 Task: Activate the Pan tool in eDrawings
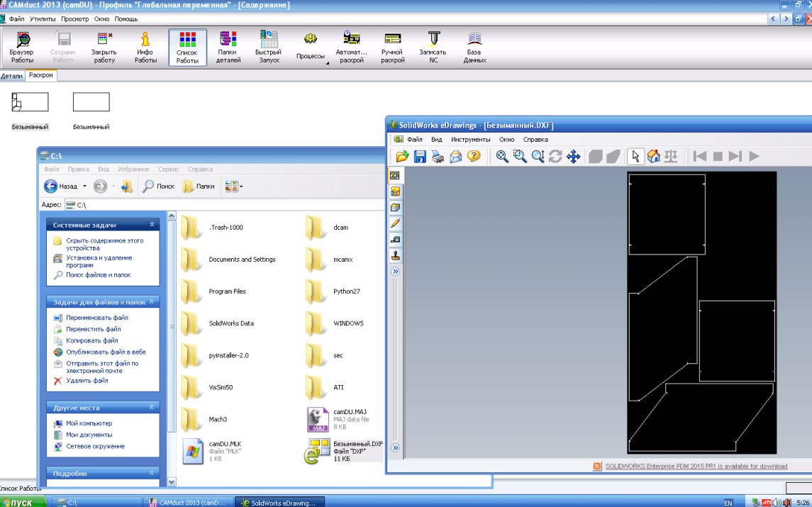pos(573,157)
